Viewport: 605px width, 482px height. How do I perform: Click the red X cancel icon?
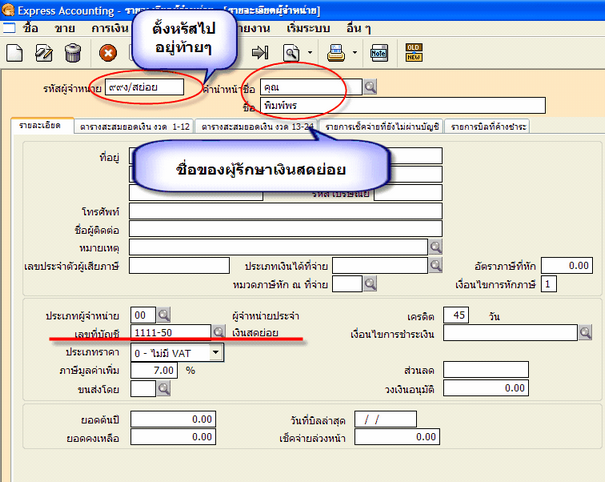108,52
